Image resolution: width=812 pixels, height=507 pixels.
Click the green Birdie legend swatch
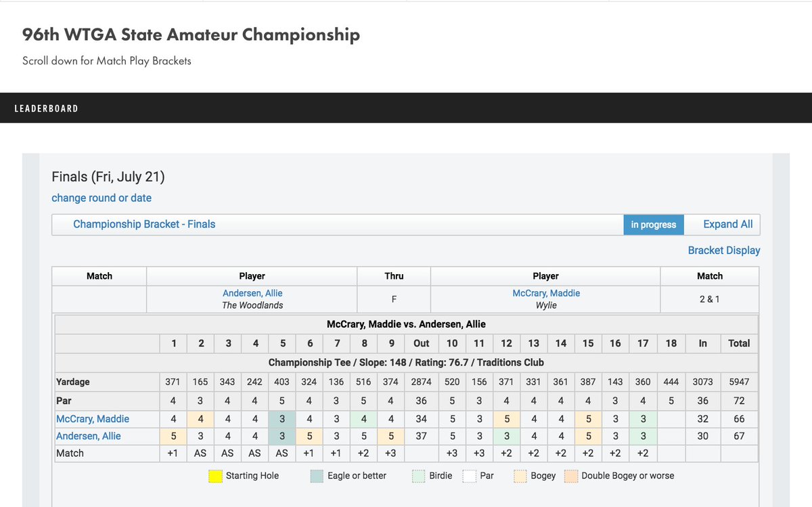[419, 476]
